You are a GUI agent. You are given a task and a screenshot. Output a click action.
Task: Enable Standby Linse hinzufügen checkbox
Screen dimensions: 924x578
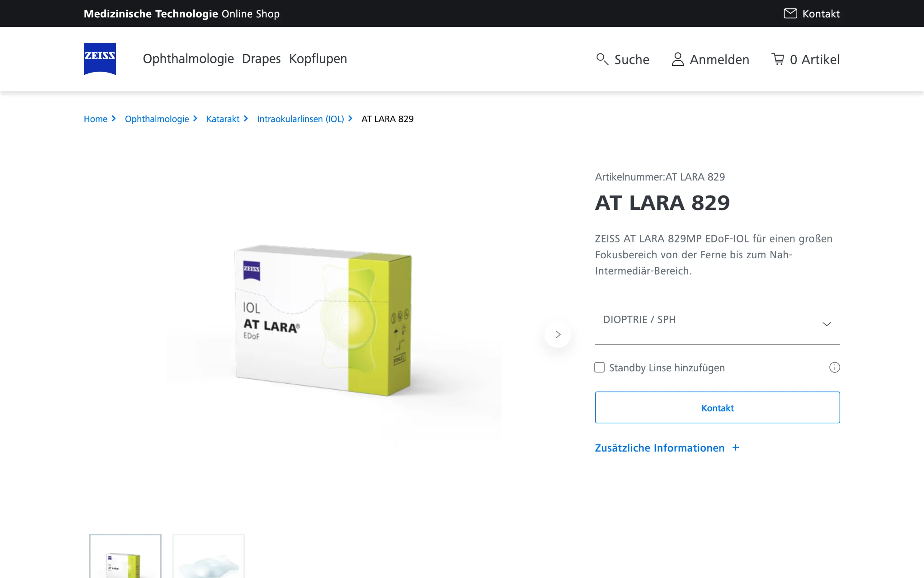(x=600, y=367)
